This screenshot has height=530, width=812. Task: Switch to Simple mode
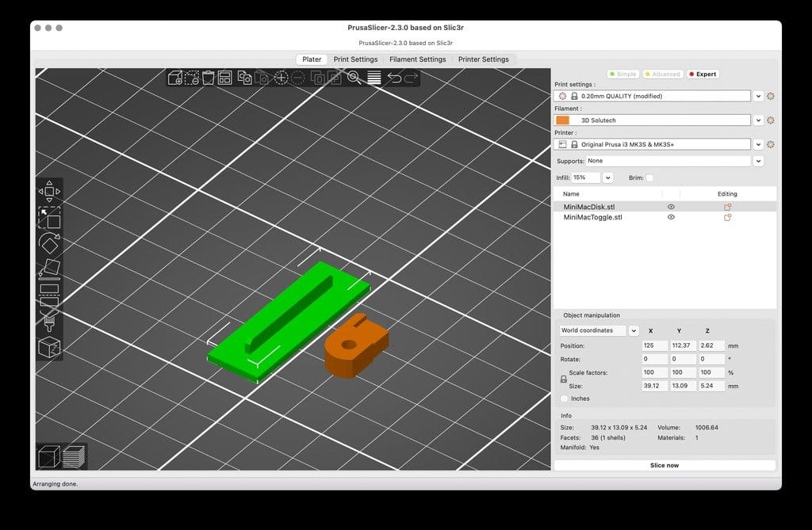pos(623,74)
